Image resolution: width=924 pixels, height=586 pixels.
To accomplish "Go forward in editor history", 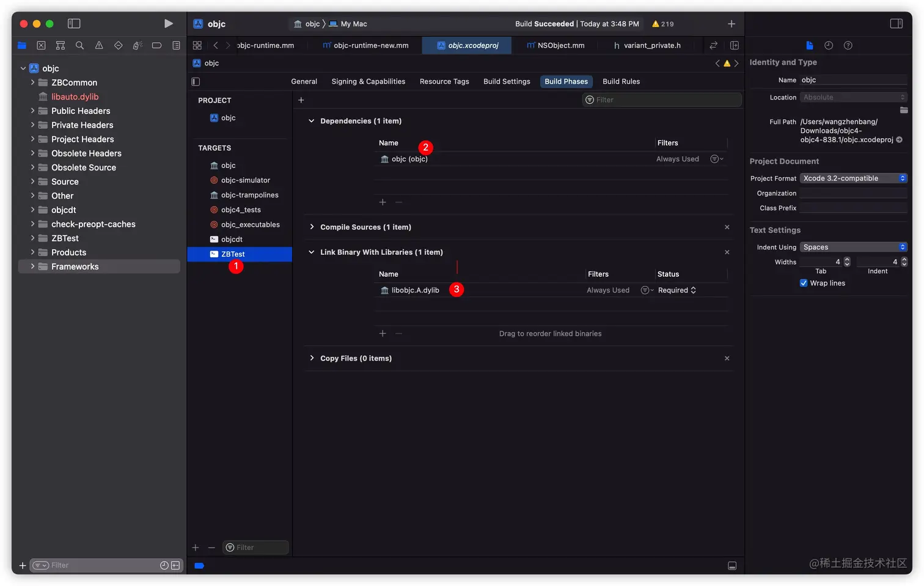I will 228,45.
